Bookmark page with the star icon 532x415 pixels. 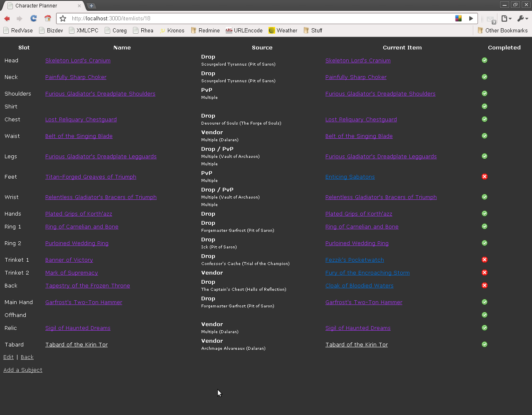[x=63, y=19]
